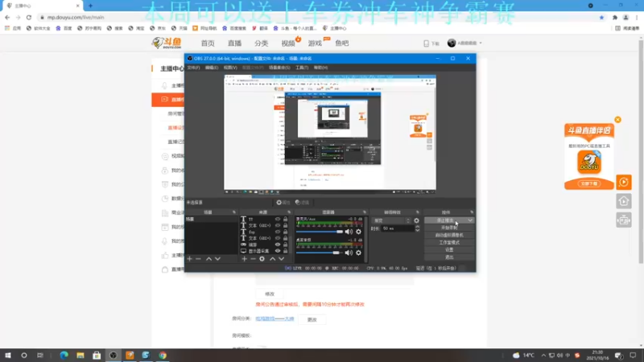Bookmark this page with the star icon
Image resolution: width=644 pixels, height=362 pixels.
601,17
